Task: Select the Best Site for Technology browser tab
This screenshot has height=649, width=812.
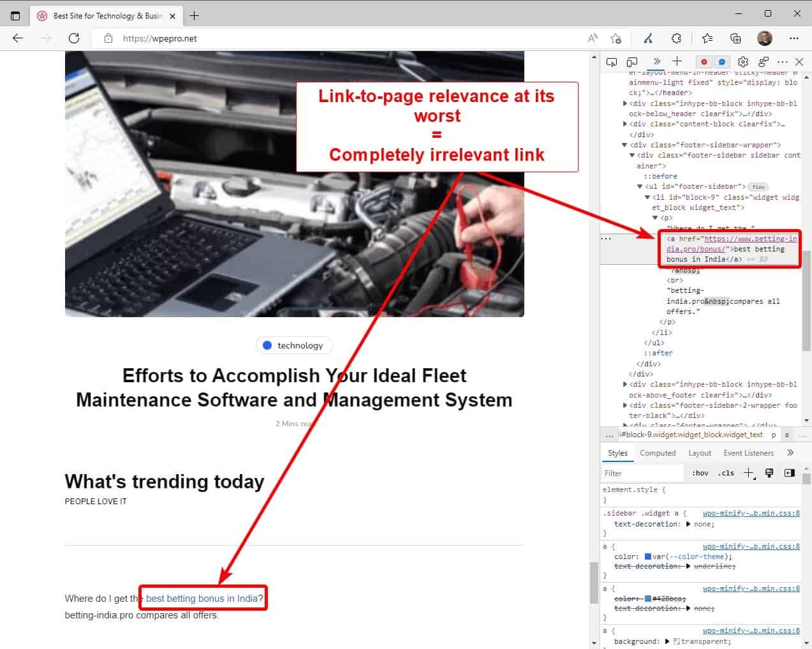Action: pos(105,16)
